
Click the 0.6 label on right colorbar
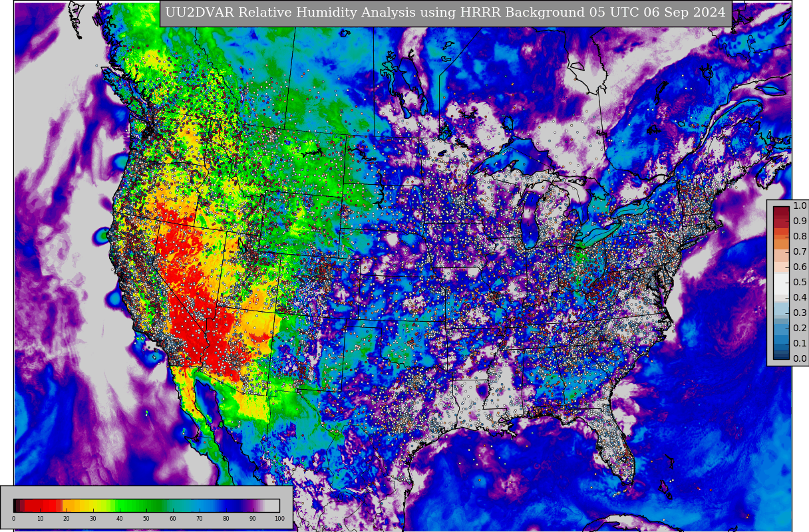(x=800, y=267)
